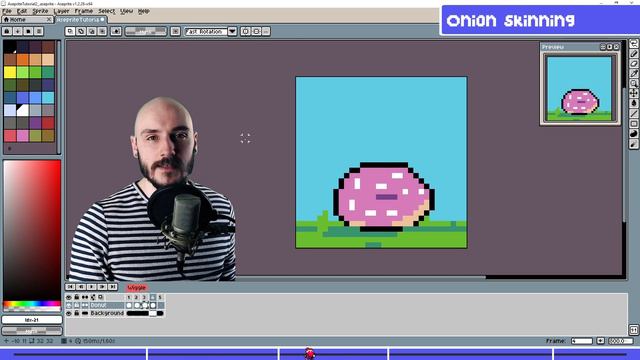This screenshot has height=360, width=640.
Task: Select the Background layer name
Action: coord(107,313)
